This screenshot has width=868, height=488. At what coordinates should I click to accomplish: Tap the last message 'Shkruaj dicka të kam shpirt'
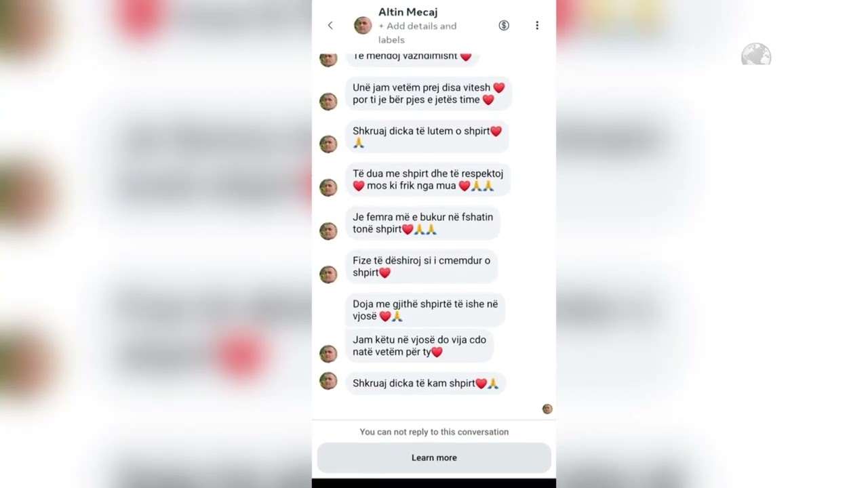tap(426, 383)
